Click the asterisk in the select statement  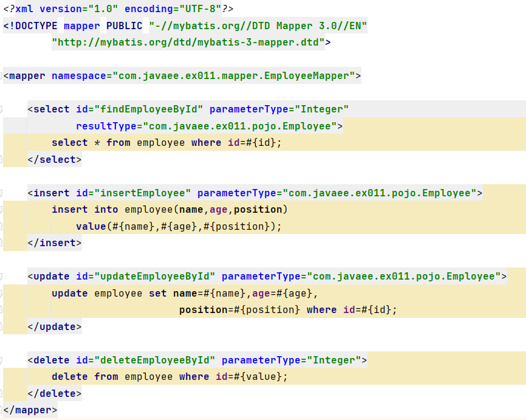coord(97,143)
